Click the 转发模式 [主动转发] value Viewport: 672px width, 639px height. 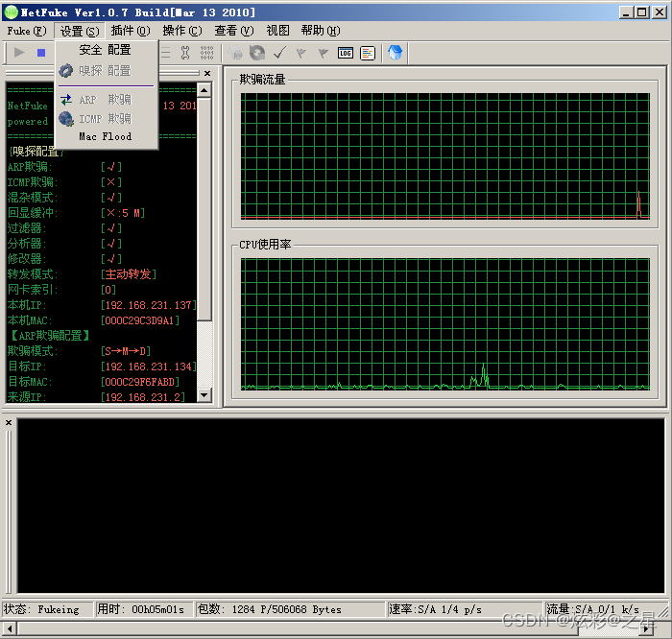click(x=129, y=274)
